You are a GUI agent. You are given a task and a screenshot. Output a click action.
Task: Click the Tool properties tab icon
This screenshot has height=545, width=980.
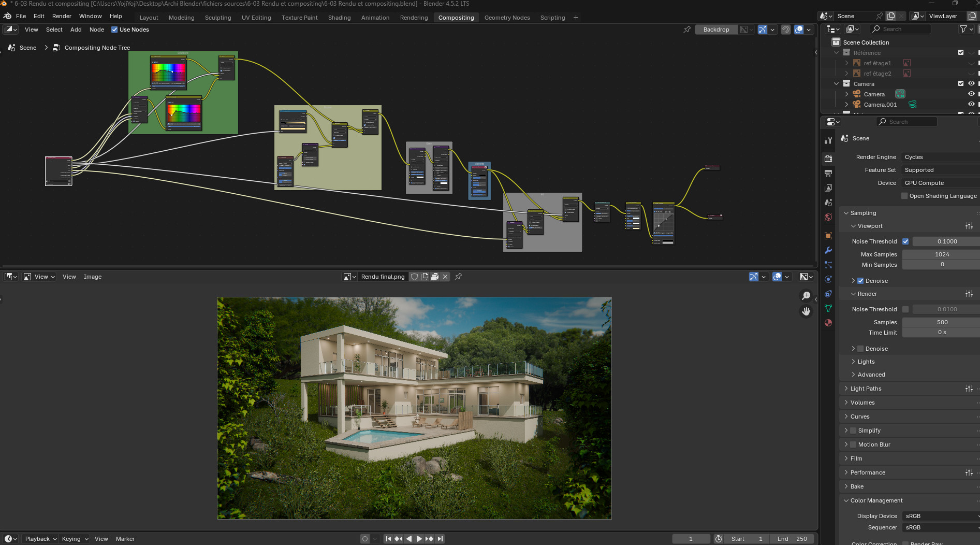828,140
